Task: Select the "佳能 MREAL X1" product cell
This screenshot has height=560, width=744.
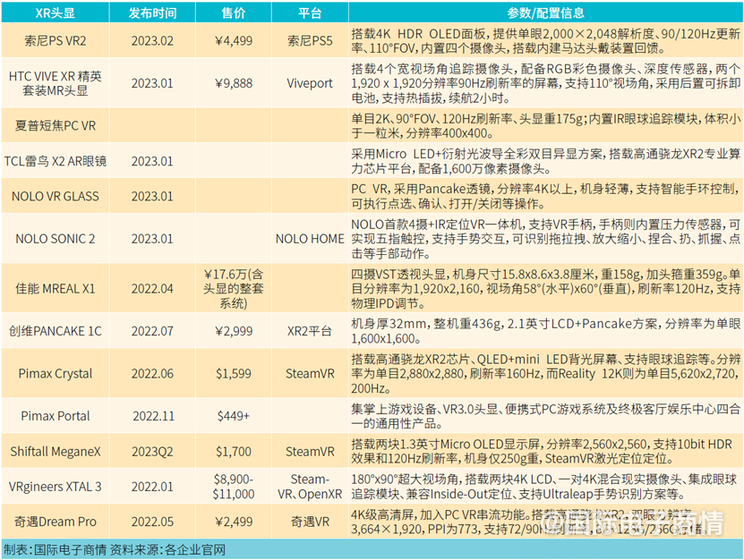Action: (x=55, y=288)
